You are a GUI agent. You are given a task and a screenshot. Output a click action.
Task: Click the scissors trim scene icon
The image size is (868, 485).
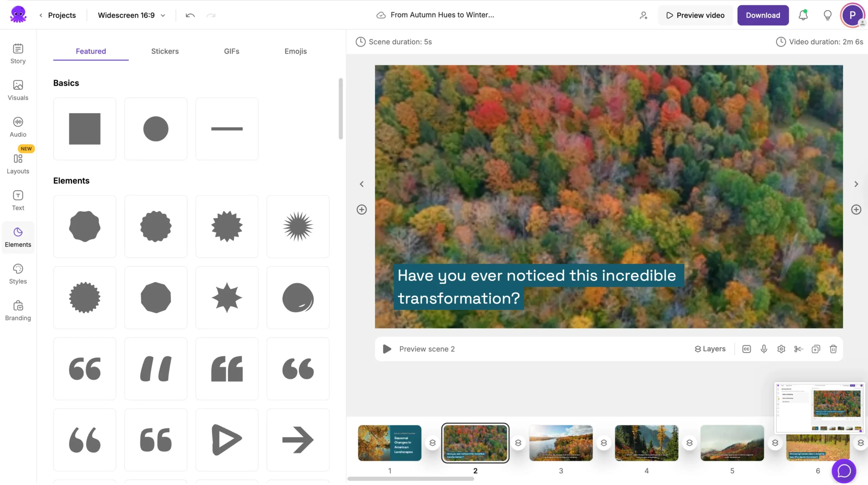[x=798, y=349]
